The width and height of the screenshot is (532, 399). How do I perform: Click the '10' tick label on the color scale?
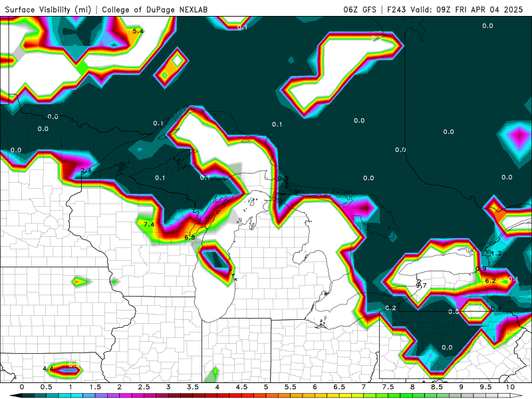[x=510, y=387]
